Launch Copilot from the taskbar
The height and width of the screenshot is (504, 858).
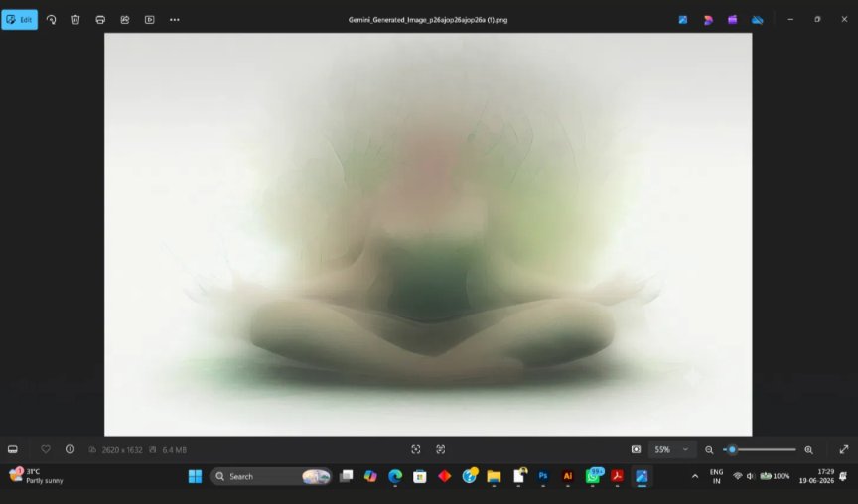(x=370, y=476)
